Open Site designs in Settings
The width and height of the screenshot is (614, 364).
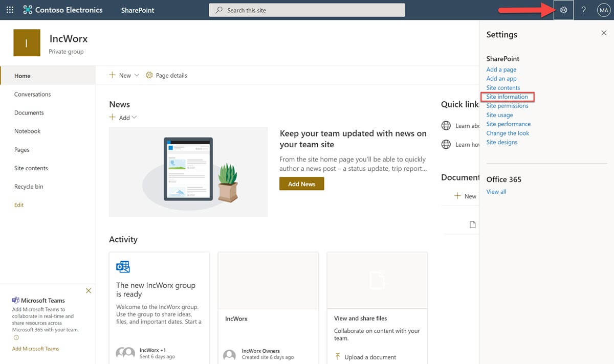[502, 142]
